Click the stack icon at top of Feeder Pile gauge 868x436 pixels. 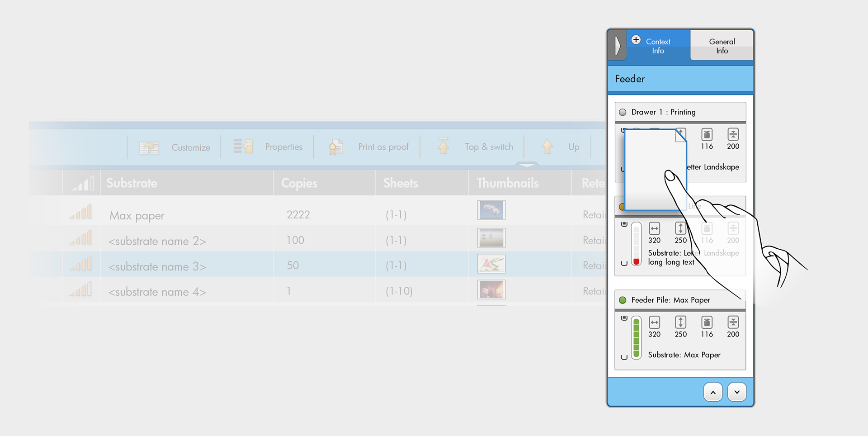(624, 318)
